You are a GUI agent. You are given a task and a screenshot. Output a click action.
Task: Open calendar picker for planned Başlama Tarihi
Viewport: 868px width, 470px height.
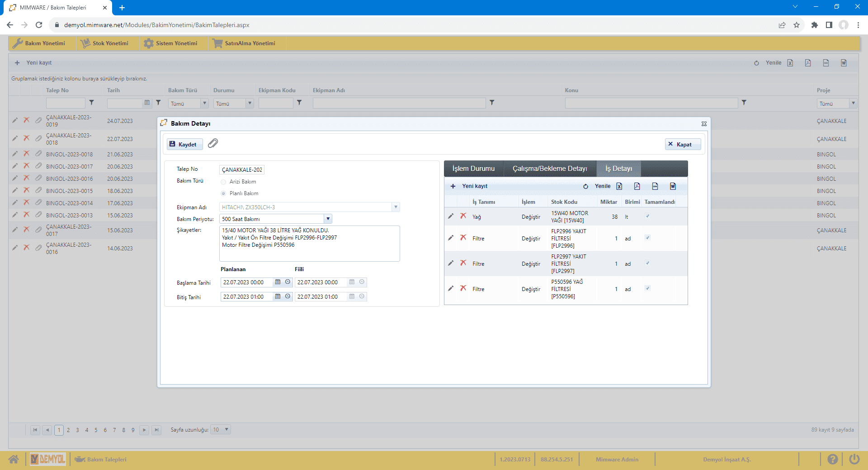278,282
